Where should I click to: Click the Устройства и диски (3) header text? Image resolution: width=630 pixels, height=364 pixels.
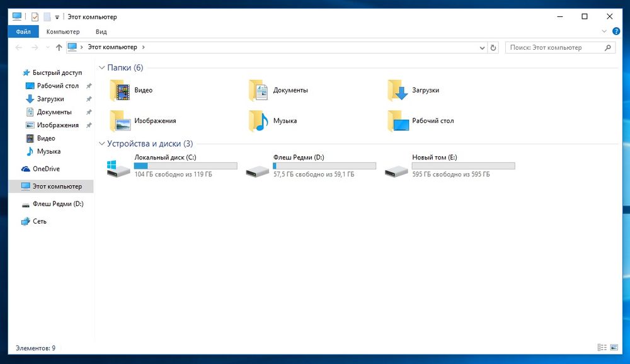pos(150,144)
